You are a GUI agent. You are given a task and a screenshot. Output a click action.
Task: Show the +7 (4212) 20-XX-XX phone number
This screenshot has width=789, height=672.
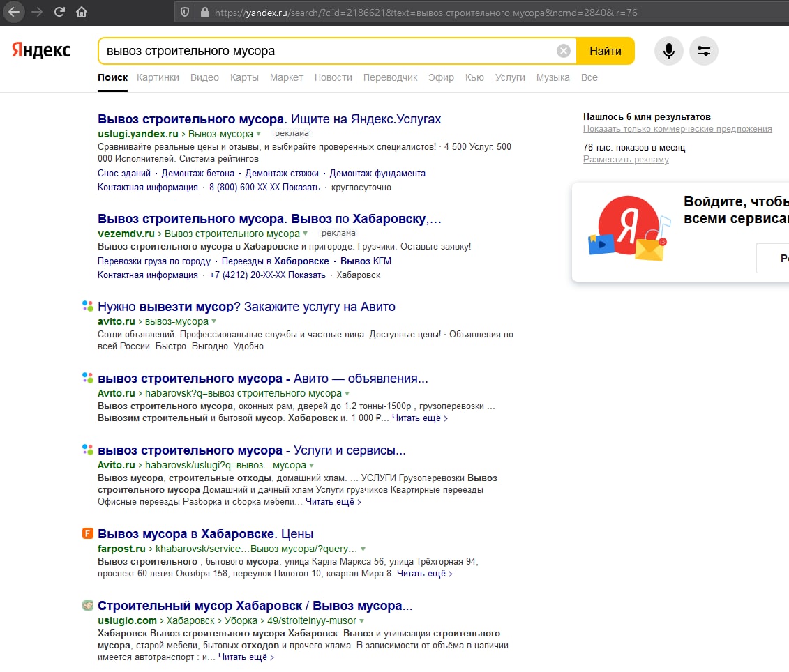point(267,275)
